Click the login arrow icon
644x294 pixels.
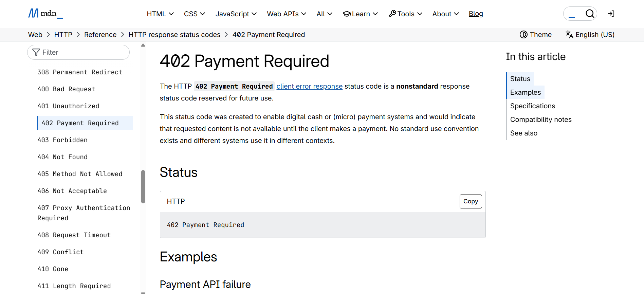611,14
